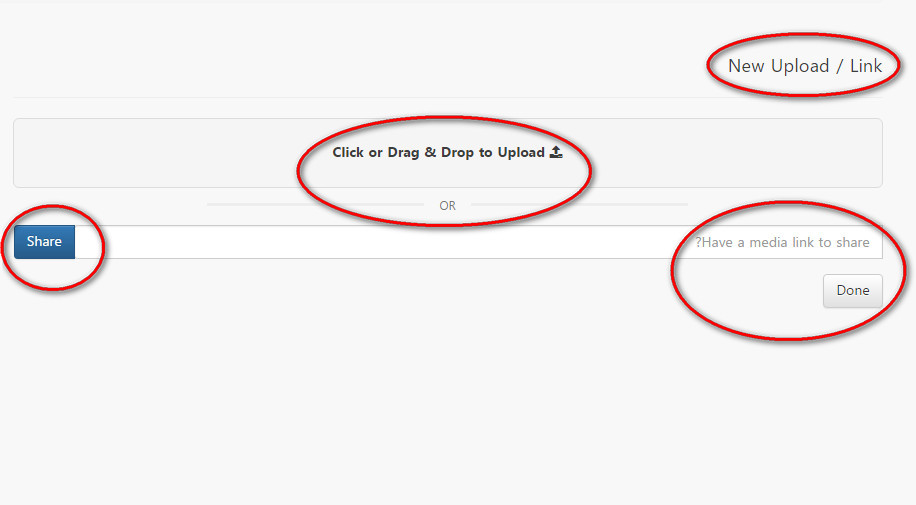
Task: Click the word 'Upload' in the drop zone
Action: pyautogui.click(x=521, y=153)
